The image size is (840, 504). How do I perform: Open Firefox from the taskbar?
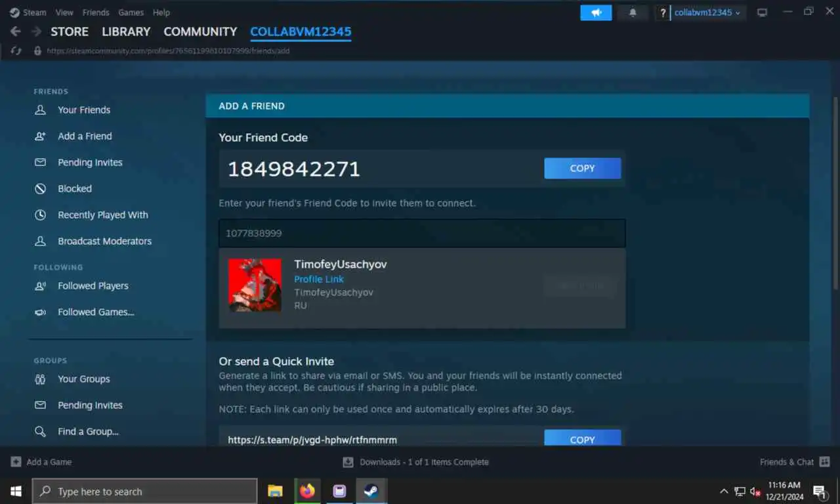tap(307, 491)
